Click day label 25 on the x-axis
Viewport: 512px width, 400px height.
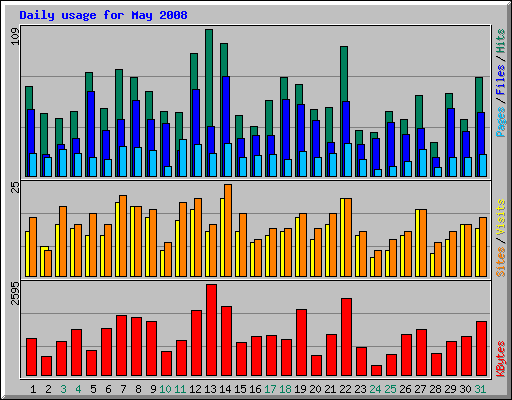click(390, 389)
